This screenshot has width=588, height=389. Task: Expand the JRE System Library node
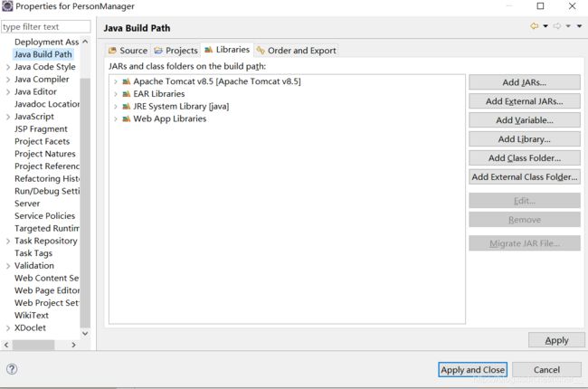[116, 107]
